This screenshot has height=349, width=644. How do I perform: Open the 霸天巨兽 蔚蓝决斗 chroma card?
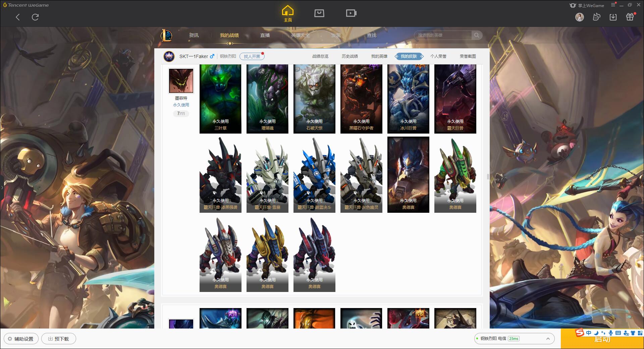[314, 174]
